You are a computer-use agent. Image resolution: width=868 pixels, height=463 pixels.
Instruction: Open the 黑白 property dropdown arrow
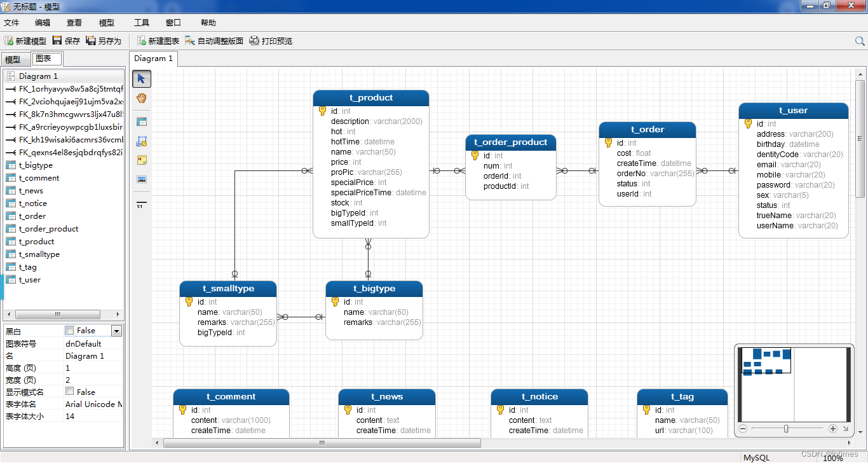pos(116,331)
